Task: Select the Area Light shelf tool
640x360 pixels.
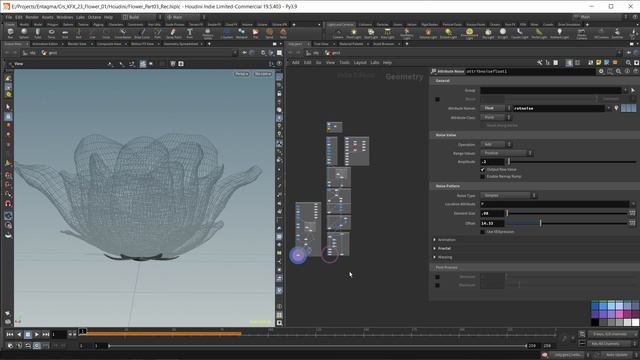Action: point(387,33)
